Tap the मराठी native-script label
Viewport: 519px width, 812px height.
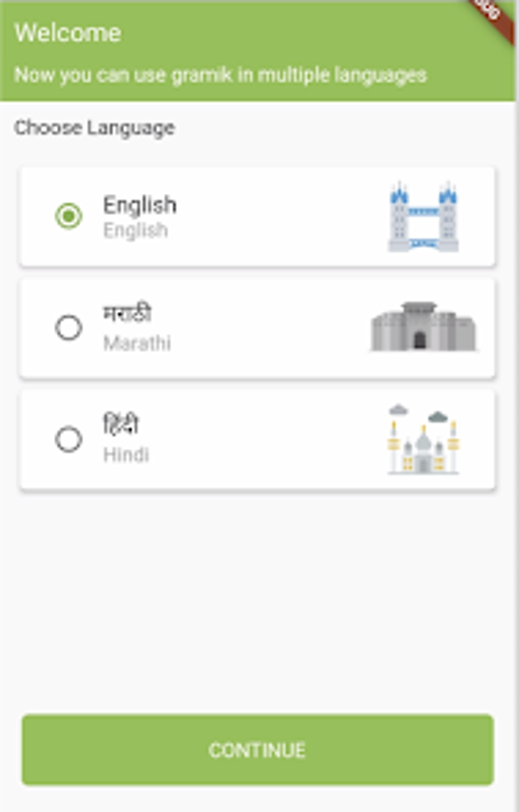[127, 314]
